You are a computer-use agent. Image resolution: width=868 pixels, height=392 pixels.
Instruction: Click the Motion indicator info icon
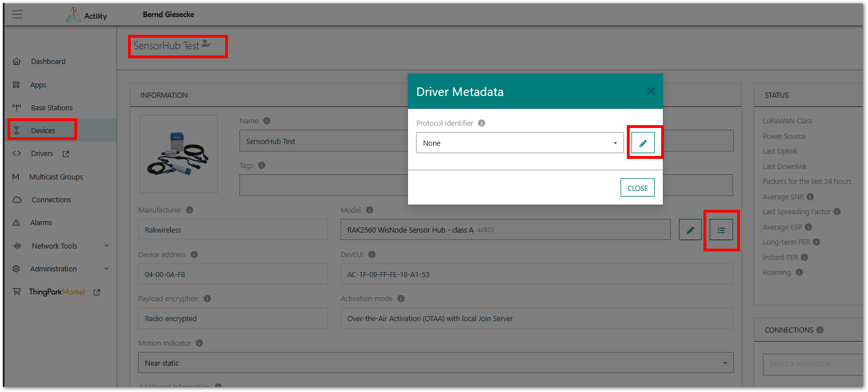pos(199,343)
